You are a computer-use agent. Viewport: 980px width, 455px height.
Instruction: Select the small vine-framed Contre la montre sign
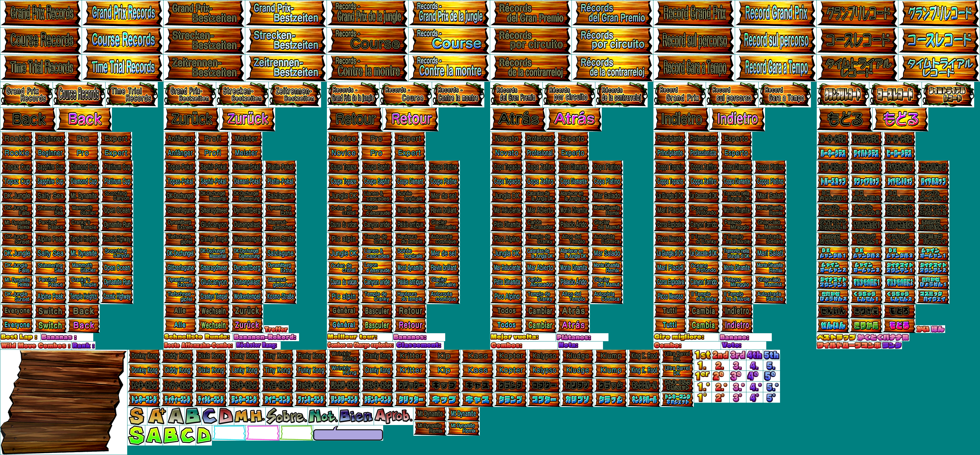[458, 95]
